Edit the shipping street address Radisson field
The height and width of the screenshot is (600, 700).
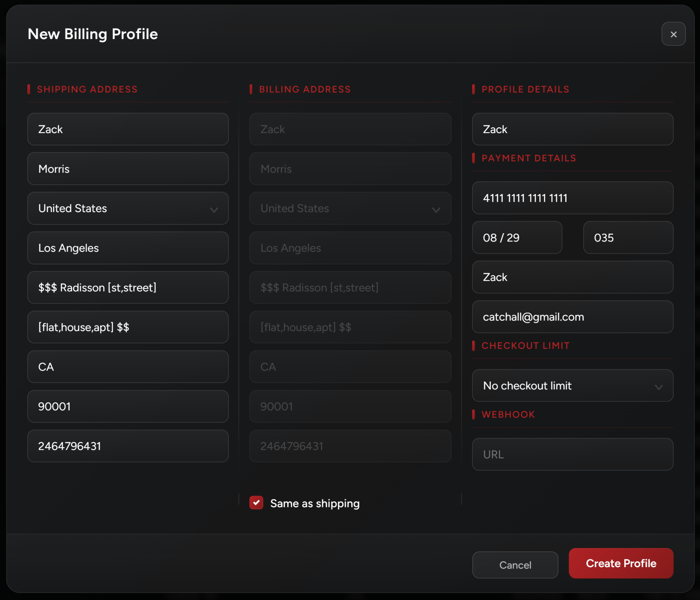pyautogui.click(x=128, y=288)
